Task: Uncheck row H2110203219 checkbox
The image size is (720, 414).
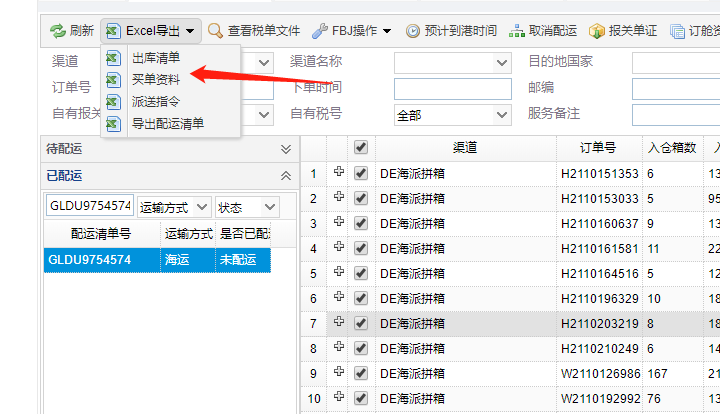Action: (361, 324)
